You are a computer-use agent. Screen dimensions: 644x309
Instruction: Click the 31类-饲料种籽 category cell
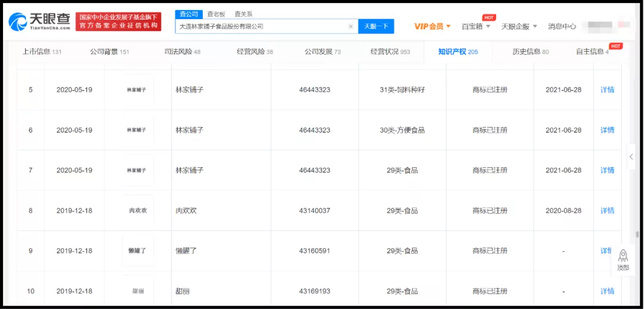click(x=402, y=90)
